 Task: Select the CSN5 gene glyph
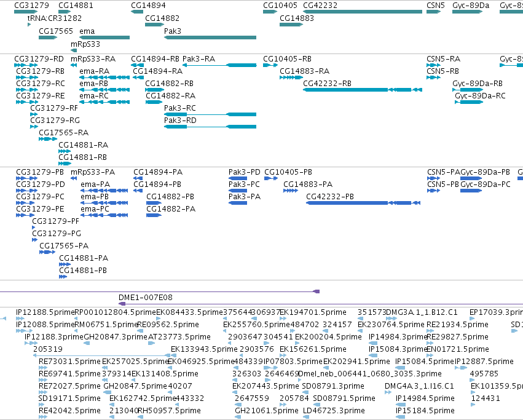434,12
